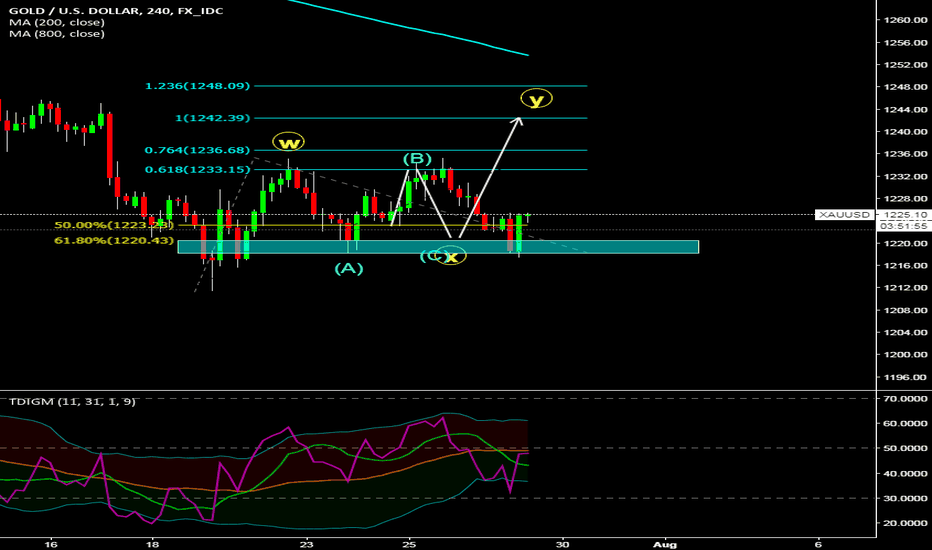Select the teal support zone rectangle
The height and width of the screenshot is (550, 932).
(438, 247)
